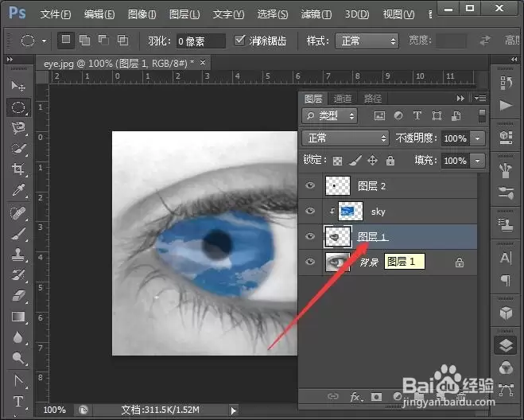Open the layer blend mode dropdown
Screen dimensions: 524x420
click(x=346, y=138)
